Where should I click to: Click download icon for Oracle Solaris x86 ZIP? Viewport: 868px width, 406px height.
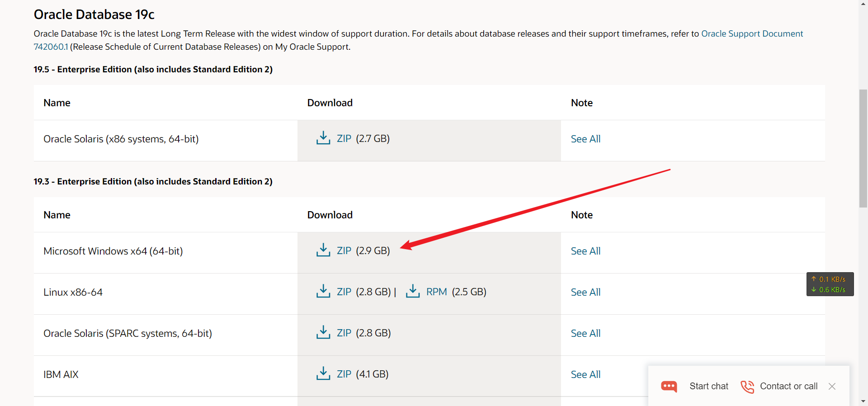click(323, 138)
